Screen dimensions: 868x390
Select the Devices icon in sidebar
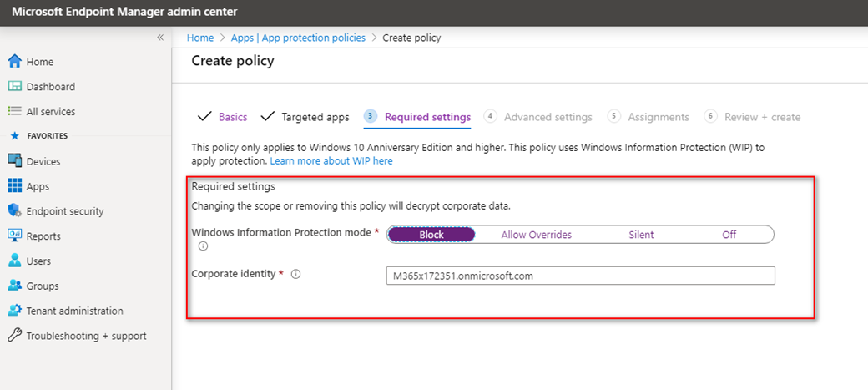tap(14, 161)
